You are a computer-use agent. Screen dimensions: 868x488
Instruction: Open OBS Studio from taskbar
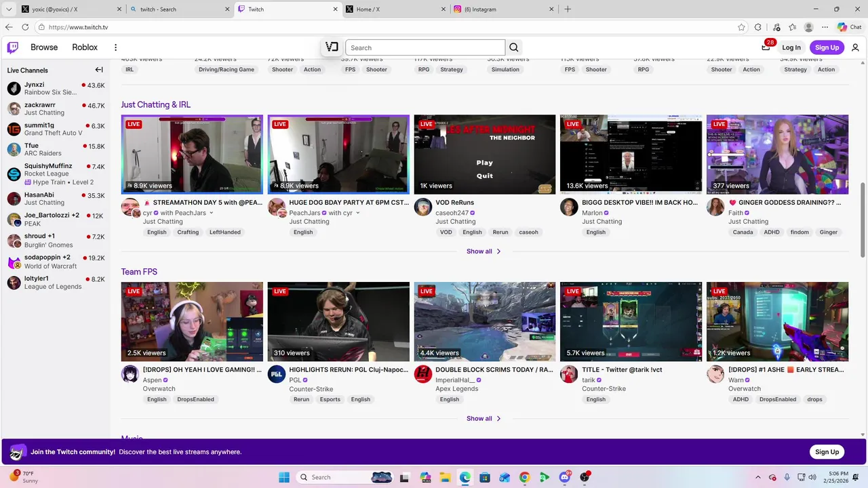click(x=585, y=477)
